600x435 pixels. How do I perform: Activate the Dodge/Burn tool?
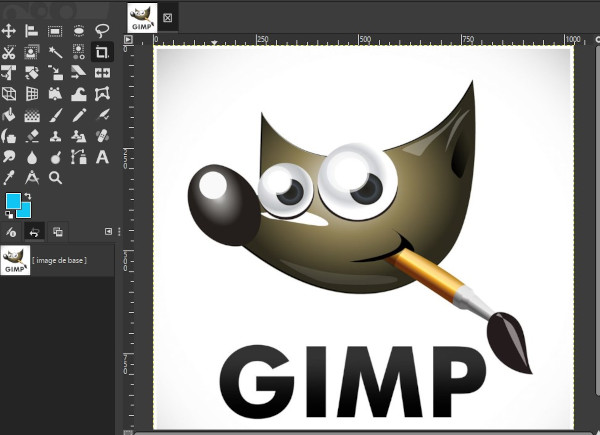pos(55,157)
